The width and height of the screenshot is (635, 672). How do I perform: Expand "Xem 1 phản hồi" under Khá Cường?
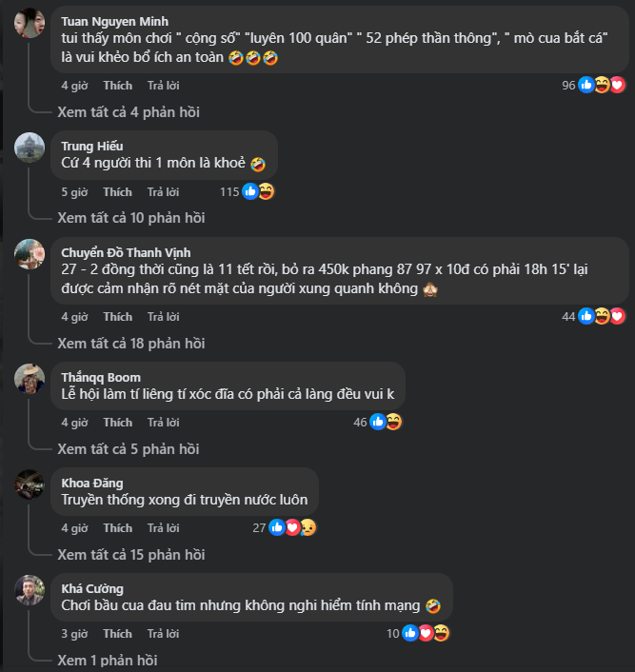click(x=107, y=660)
